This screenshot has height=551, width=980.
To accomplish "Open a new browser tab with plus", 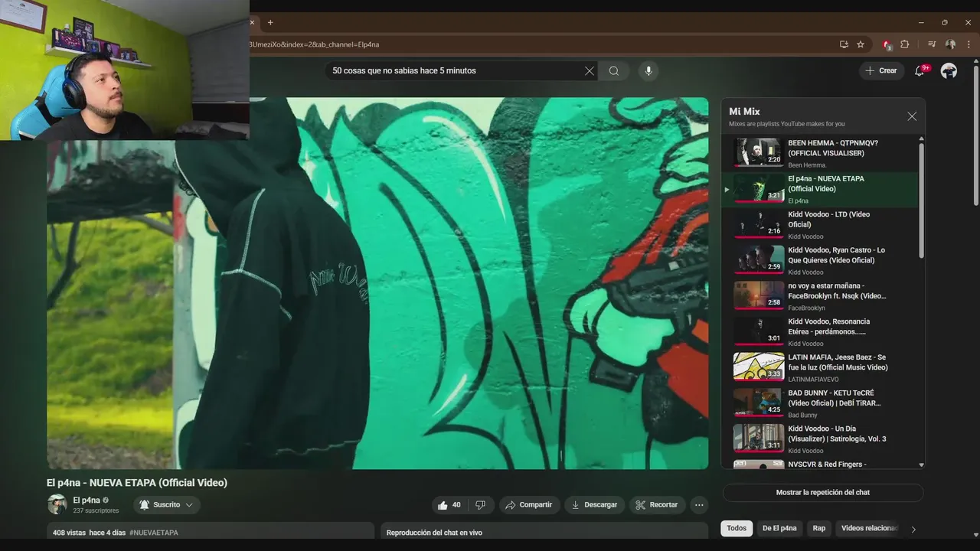I will 270,22.
